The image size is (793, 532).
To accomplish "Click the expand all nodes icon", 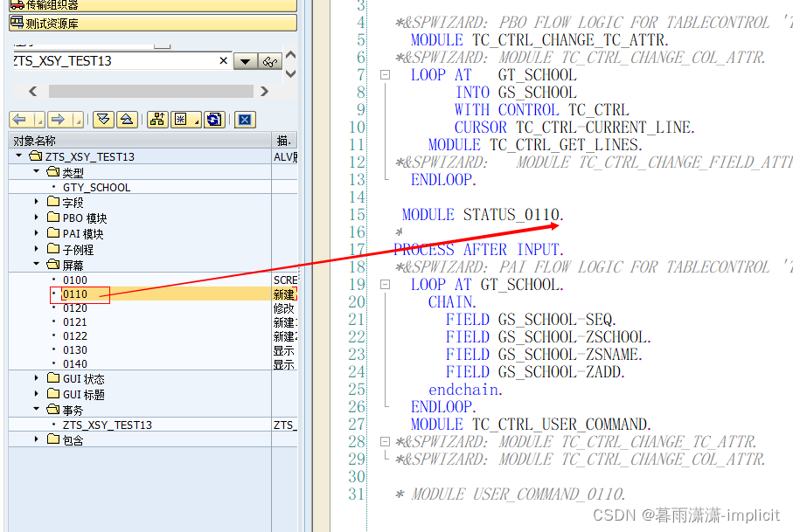I will pos(103,120).
